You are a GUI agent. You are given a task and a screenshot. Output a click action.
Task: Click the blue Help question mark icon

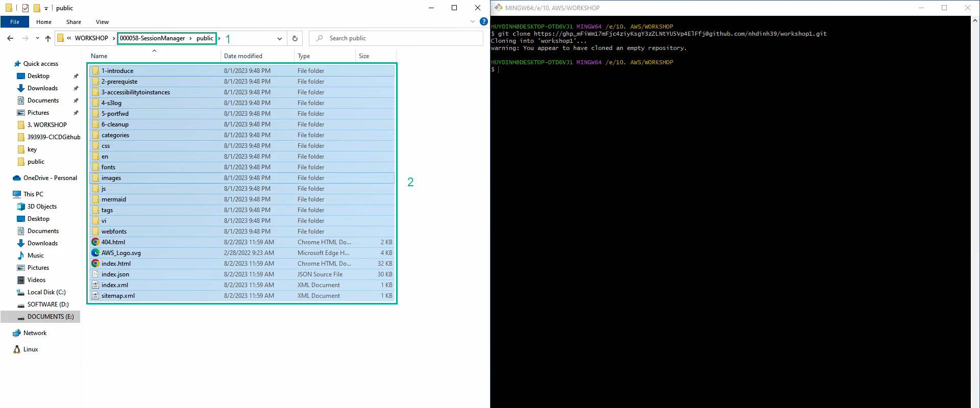click(484, 21)
